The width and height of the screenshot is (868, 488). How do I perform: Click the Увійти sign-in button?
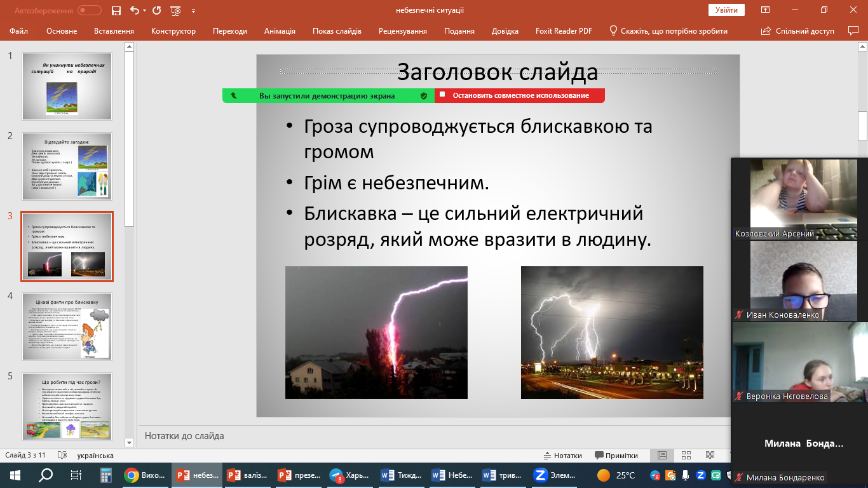726,10
